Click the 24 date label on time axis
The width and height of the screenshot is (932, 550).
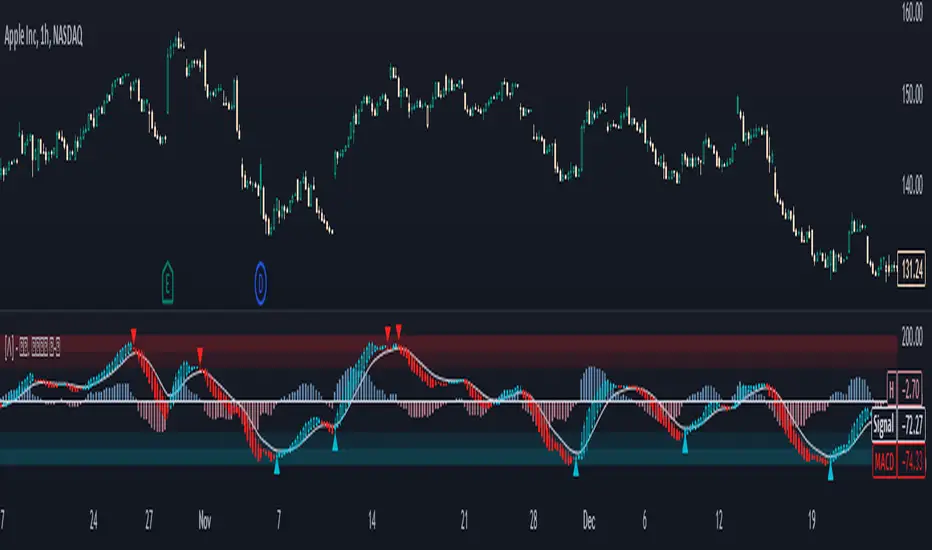[x=93, y=521]
